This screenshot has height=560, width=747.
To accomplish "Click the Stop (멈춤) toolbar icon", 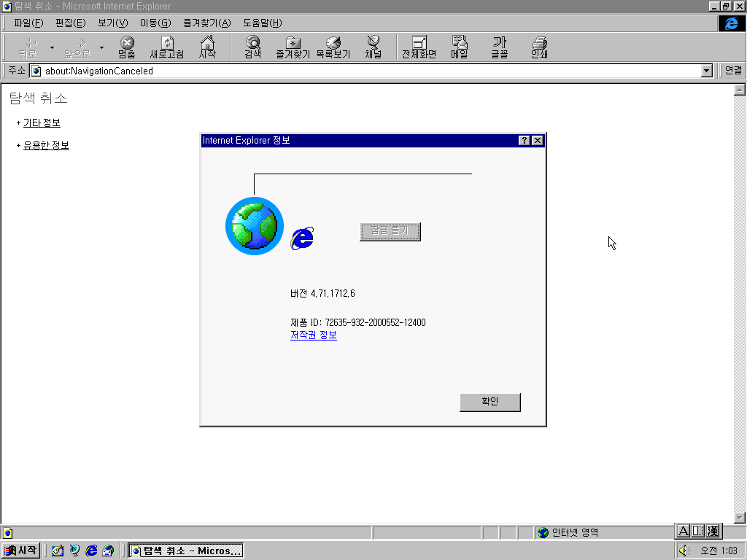I will (x=127, y=47).
